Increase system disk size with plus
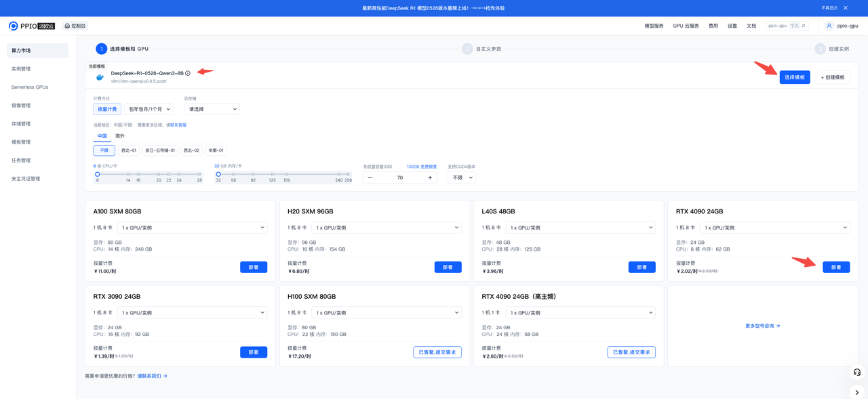868x399 pixels. 430,177
